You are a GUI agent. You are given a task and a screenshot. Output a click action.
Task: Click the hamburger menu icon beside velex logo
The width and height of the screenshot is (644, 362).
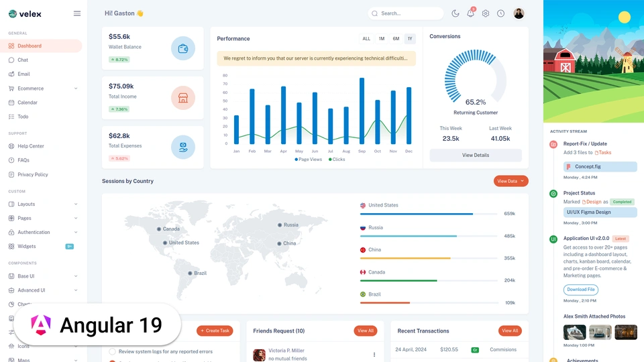[77, 13]
